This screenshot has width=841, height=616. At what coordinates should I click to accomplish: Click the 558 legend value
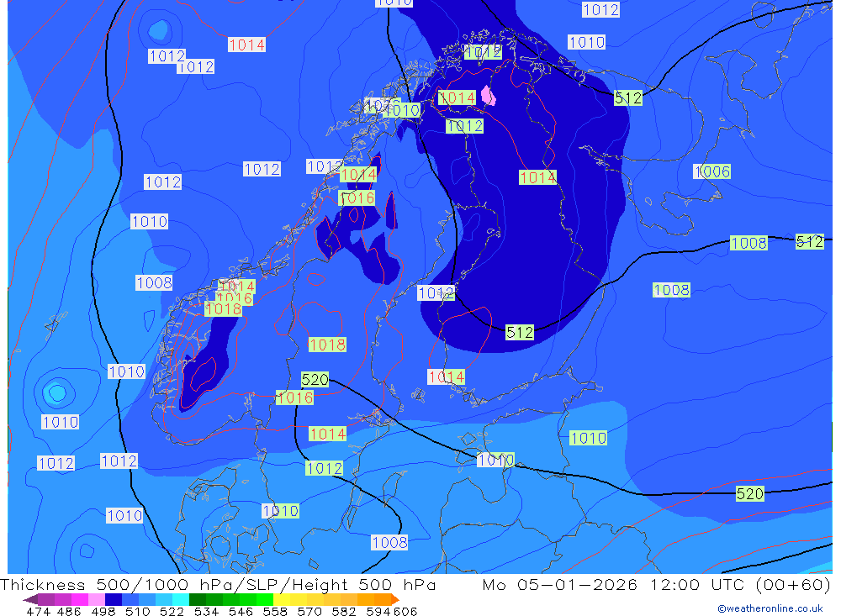click(275, 612)
